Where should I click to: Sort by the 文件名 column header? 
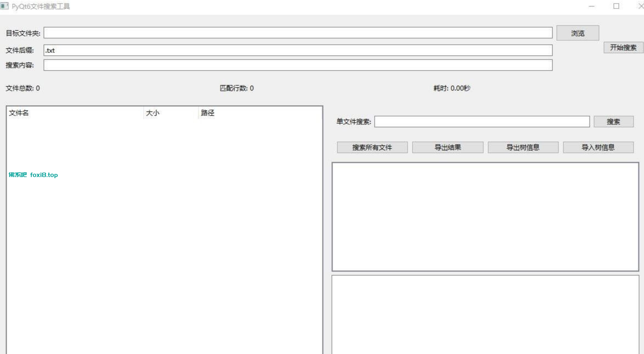[74, 113]
